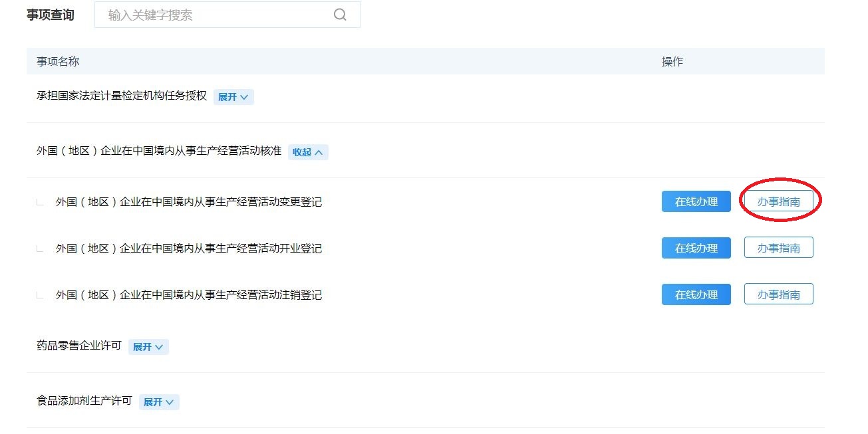868x434 pixels.
Task: Open the circled 办事指南 for 变更登记
Action: [778, 201]
